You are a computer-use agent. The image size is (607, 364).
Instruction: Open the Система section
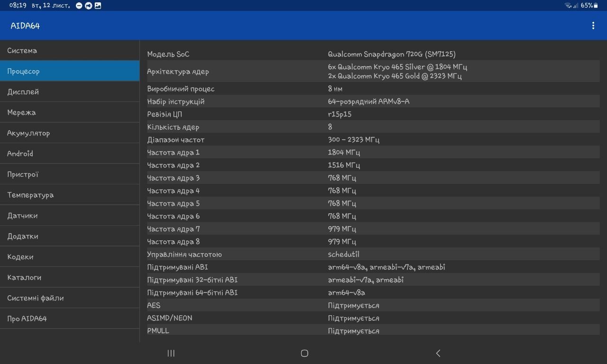(x=70, y=50)
